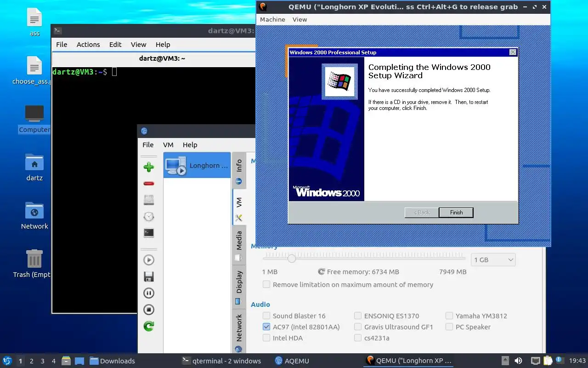This screenshot has height=368, width=588.
Task: Delete VM using the red minus icon
Action: point(148,184)
